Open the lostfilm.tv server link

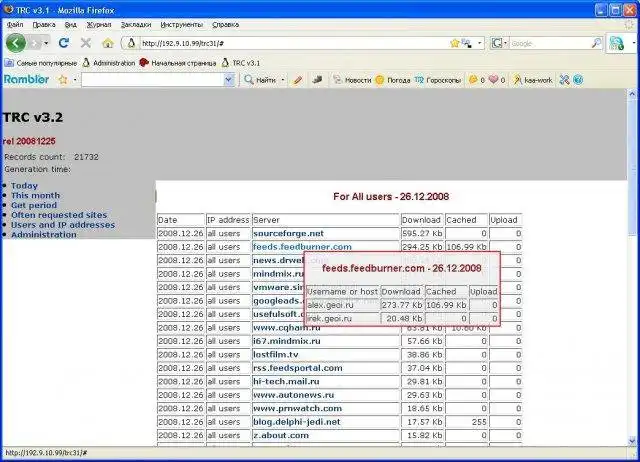tap(276, 355)
